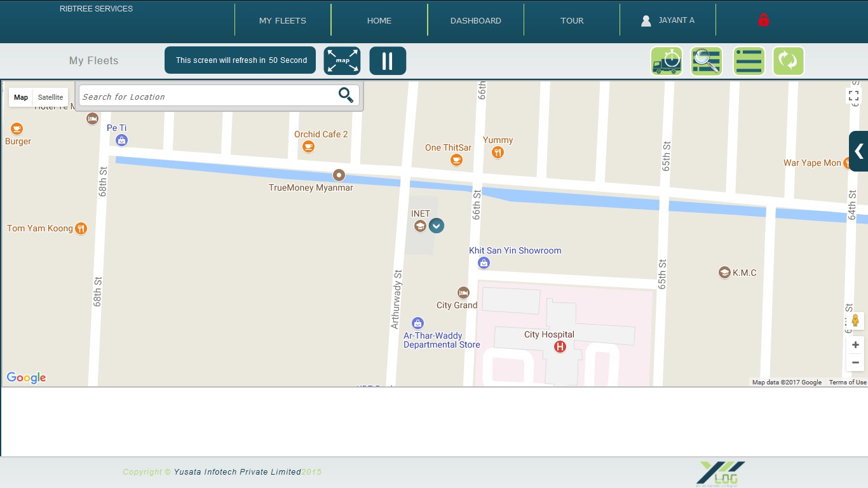Expand the side panel chevron tab
The image size is (868, 488).
point(858,151)
